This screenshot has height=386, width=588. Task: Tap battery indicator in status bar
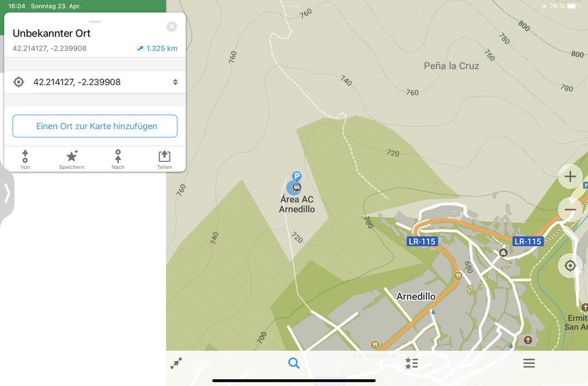571,6
